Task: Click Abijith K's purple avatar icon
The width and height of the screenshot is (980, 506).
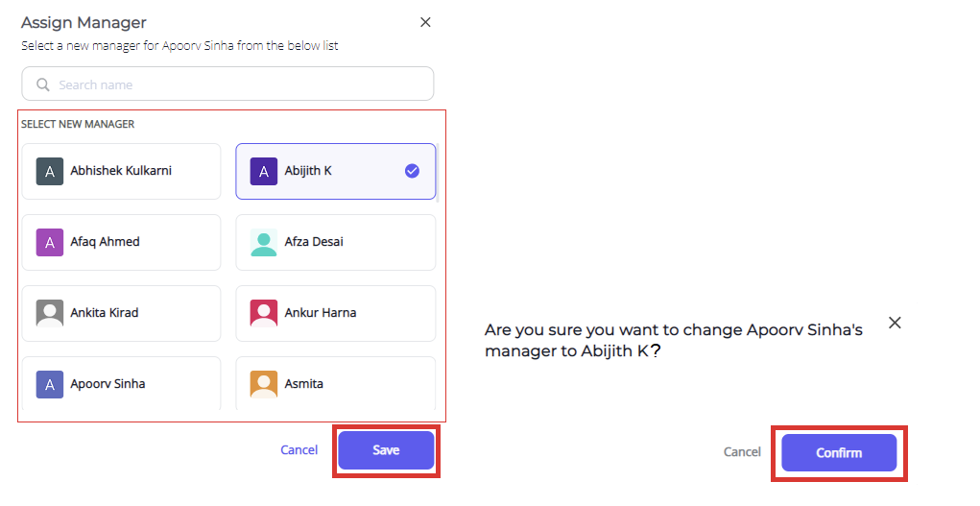Action: pos(264,171)
